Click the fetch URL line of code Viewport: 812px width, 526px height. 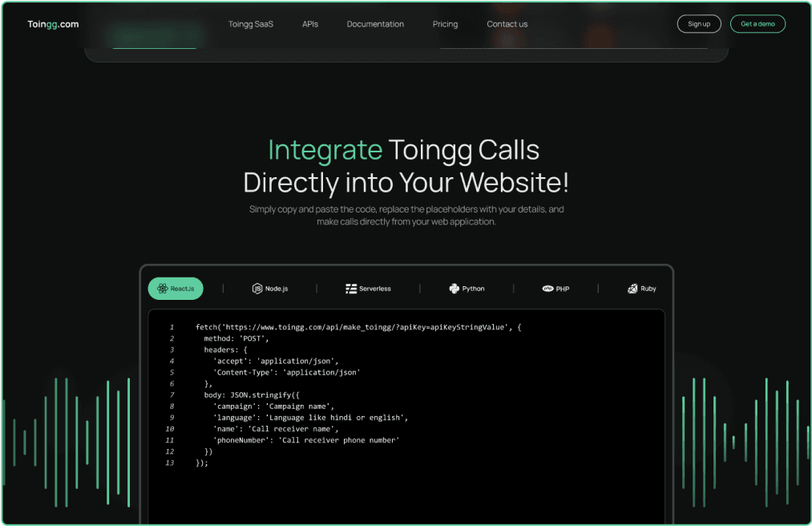[358, 327]
